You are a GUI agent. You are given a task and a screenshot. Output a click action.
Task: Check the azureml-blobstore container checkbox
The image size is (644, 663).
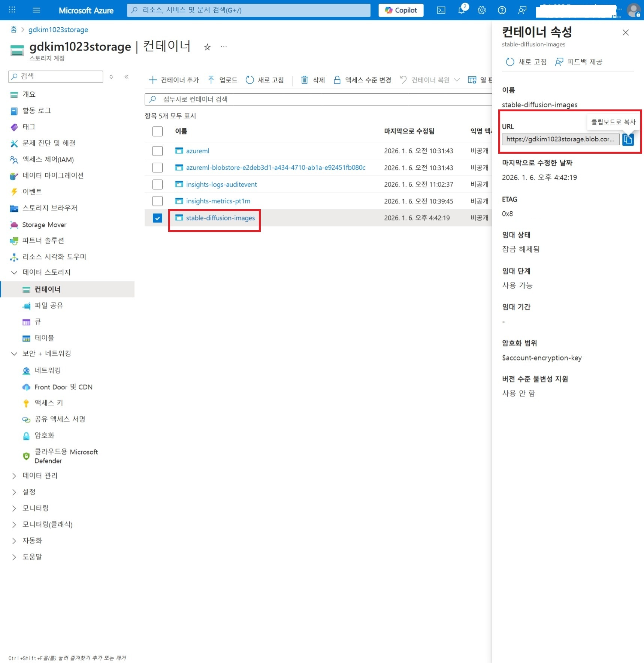click(157, 168)
